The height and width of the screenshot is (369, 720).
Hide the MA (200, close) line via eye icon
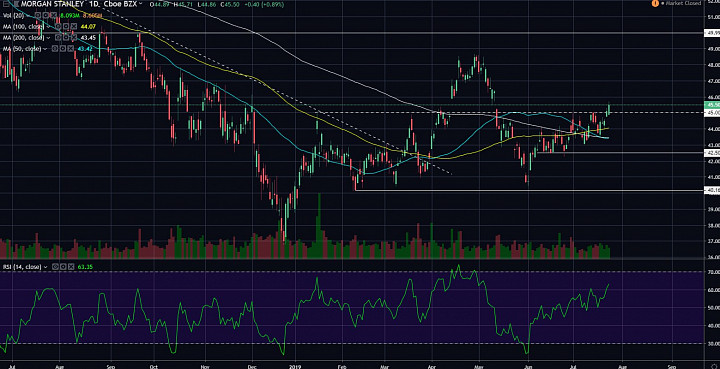click(x=58, y=38)
